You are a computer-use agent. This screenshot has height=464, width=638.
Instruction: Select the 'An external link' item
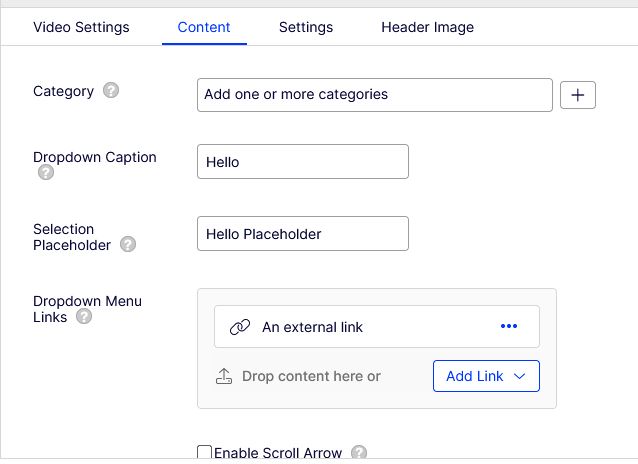[x=312, y=327]
